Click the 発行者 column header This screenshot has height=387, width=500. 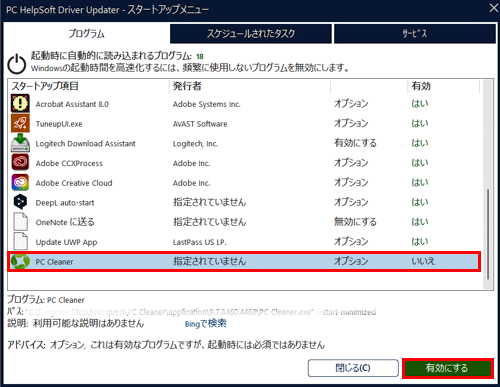187,86
